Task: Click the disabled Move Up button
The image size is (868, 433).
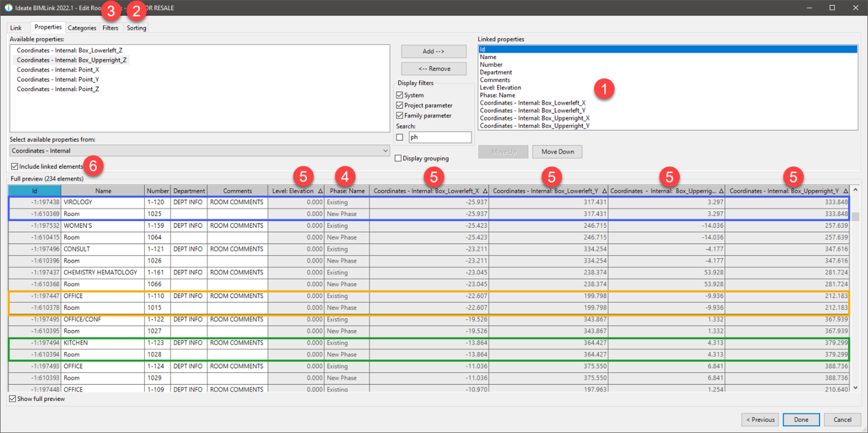Action: tap(503, 152)
